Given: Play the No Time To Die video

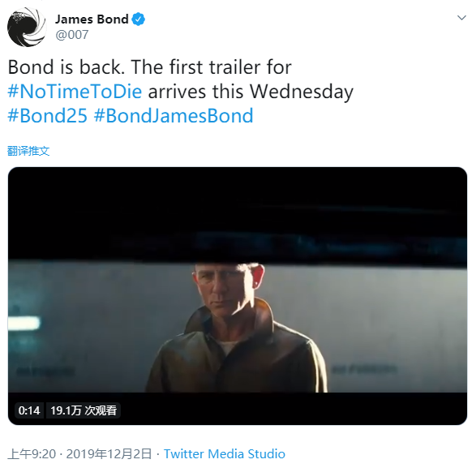Looking at the screenshot, I should pos(238,296).
